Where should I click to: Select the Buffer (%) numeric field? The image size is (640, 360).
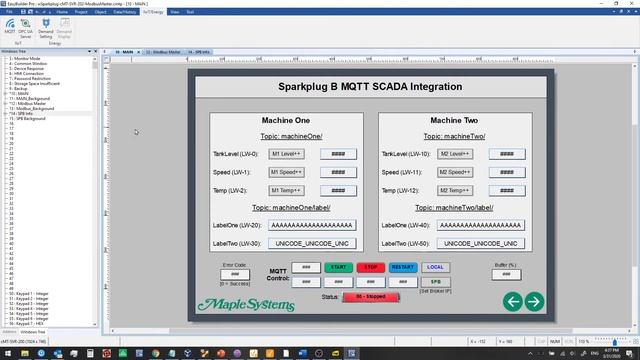506,274
